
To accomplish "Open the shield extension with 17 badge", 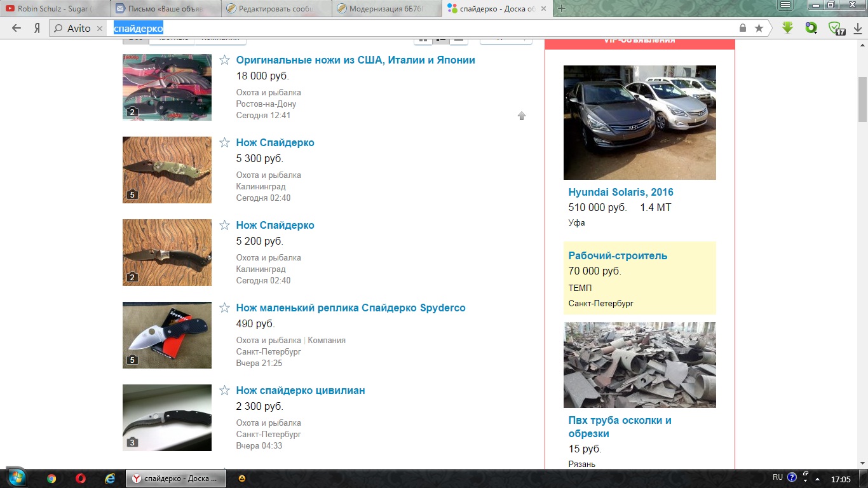I will coord(836,28).
